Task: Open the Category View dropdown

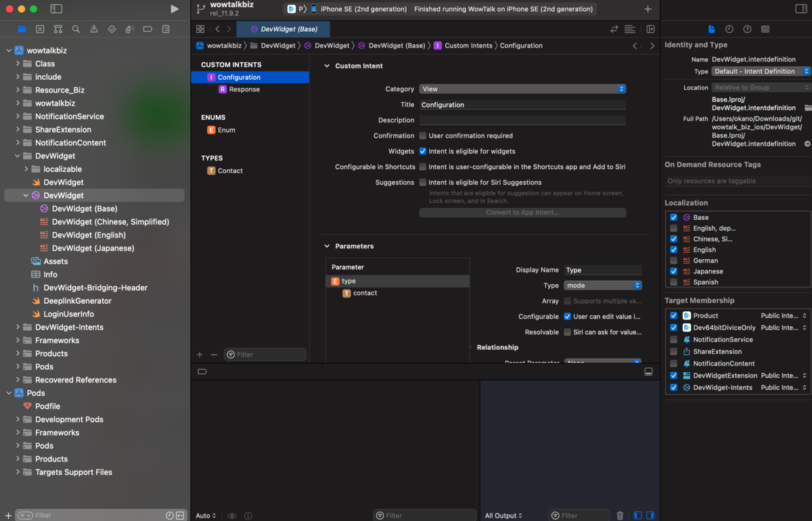Action: pyautogui.click(x=522, y=89)
